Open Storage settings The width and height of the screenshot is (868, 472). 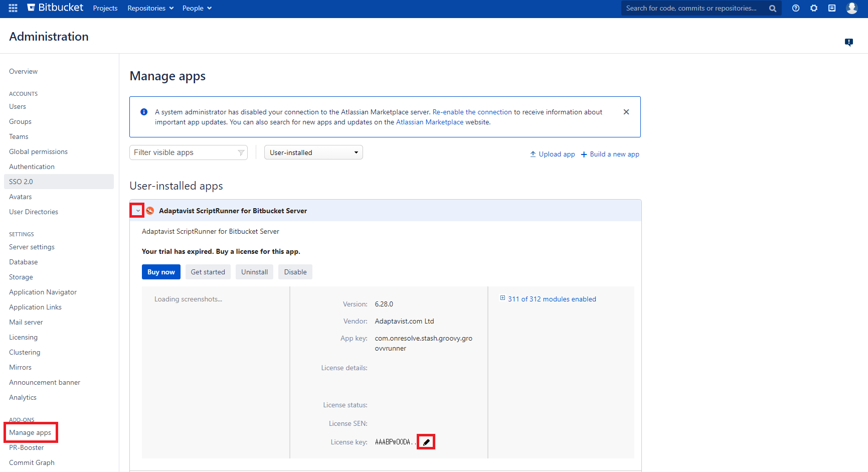pos(21,277)
